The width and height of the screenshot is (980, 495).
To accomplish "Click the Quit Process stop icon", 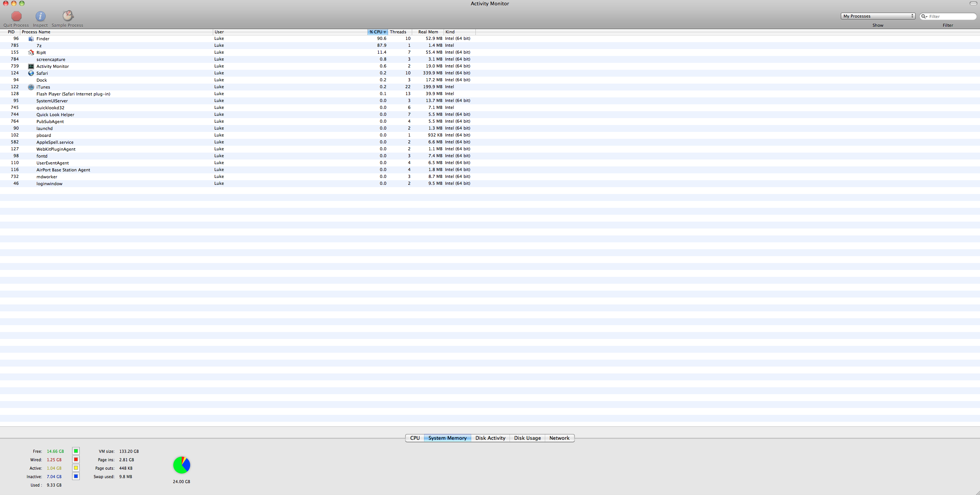I will pos(16,16).
